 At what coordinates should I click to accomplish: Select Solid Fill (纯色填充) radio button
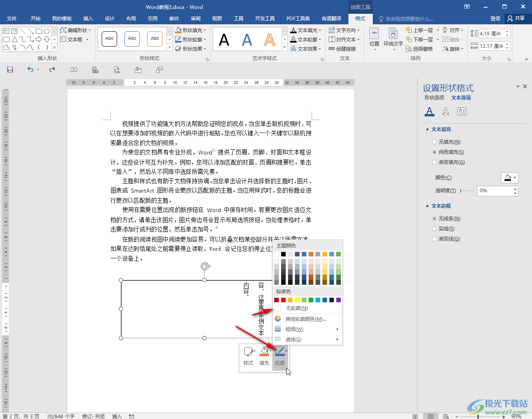click(x=434, y=152)
